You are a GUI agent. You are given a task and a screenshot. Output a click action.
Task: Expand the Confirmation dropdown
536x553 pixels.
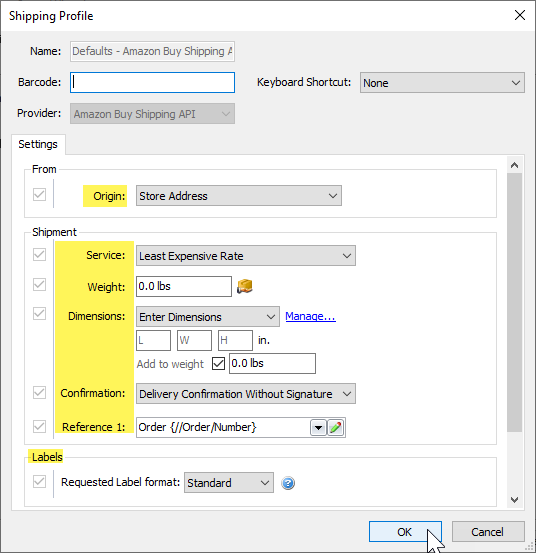[246, 394]
